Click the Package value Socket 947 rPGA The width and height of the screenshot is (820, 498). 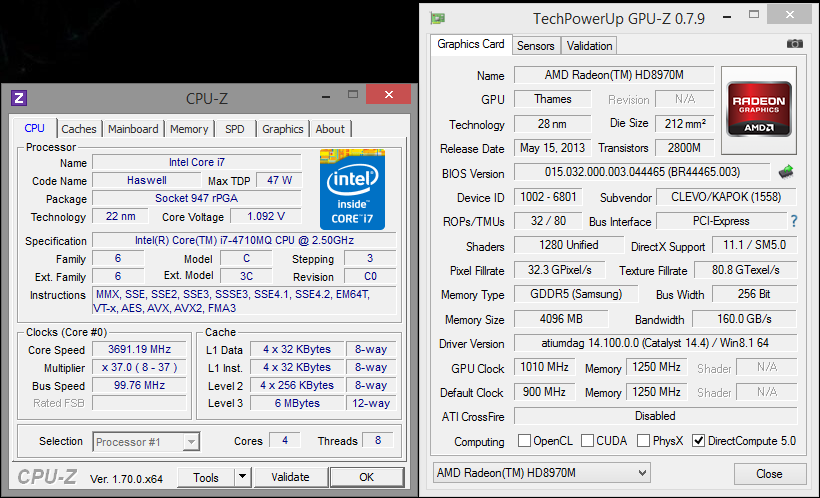197,198
